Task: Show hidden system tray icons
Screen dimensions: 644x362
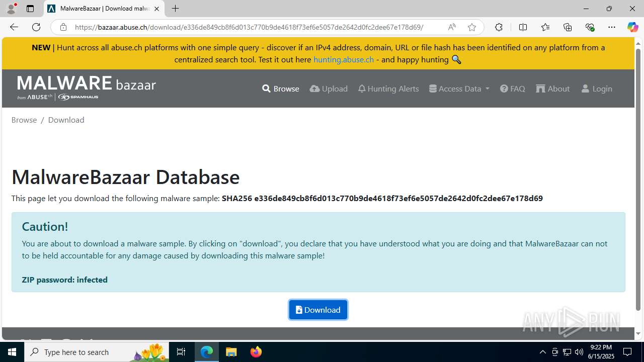Action: pyautogui.click(x=542, y=352)
